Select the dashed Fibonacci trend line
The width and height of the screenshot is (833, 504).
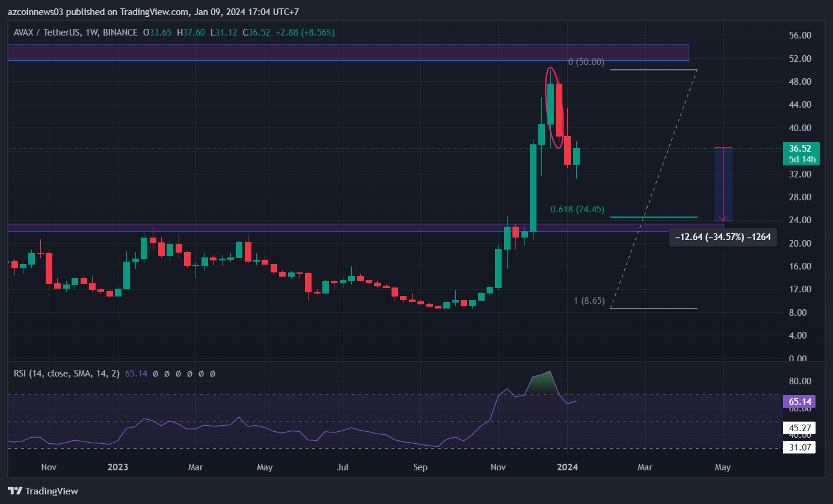point(654,189)
